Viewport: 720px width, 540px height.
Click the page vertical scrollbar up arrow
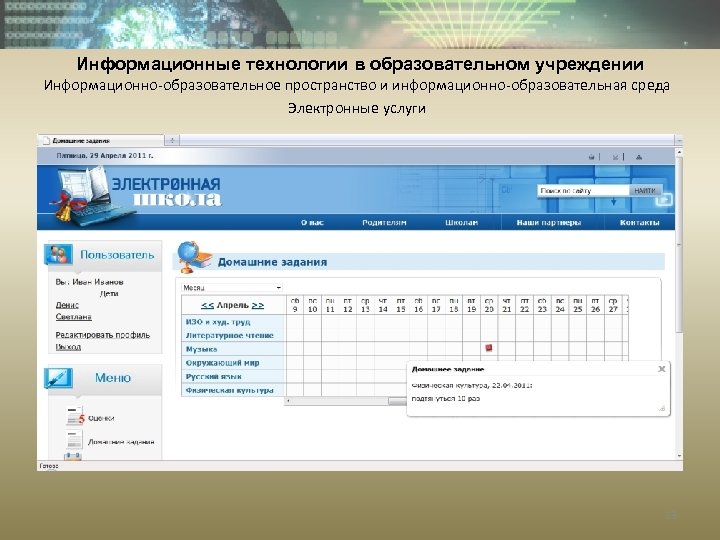point(679,152)
